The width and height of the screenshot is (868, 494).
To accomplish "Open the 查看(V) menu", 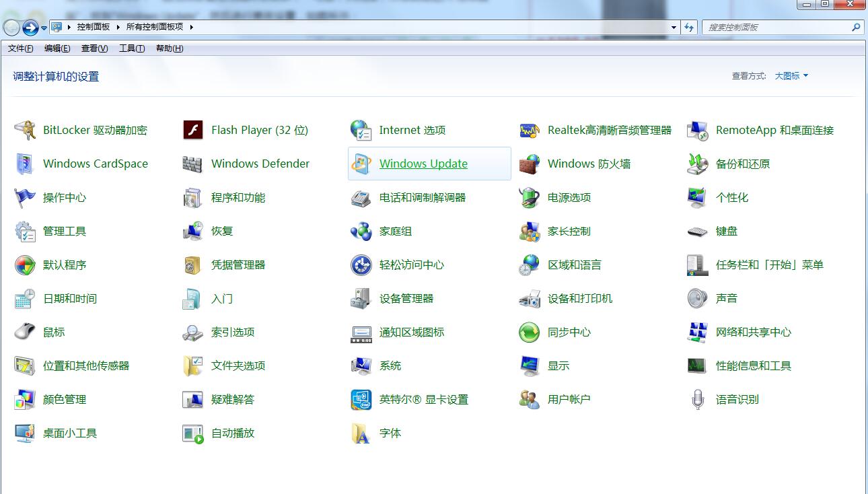I will click(x=94, y=48).
